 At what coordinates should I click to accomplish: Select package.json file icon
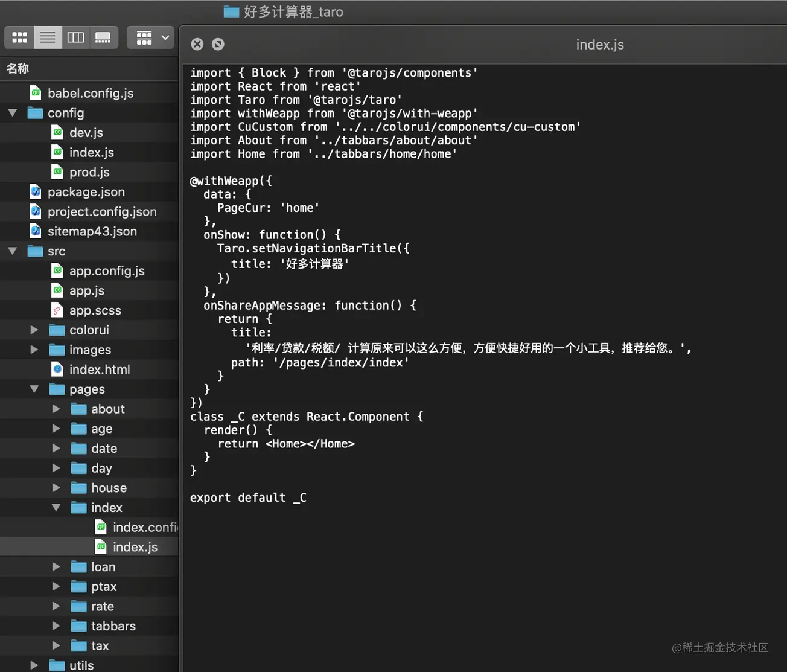(x=36, y=192)
